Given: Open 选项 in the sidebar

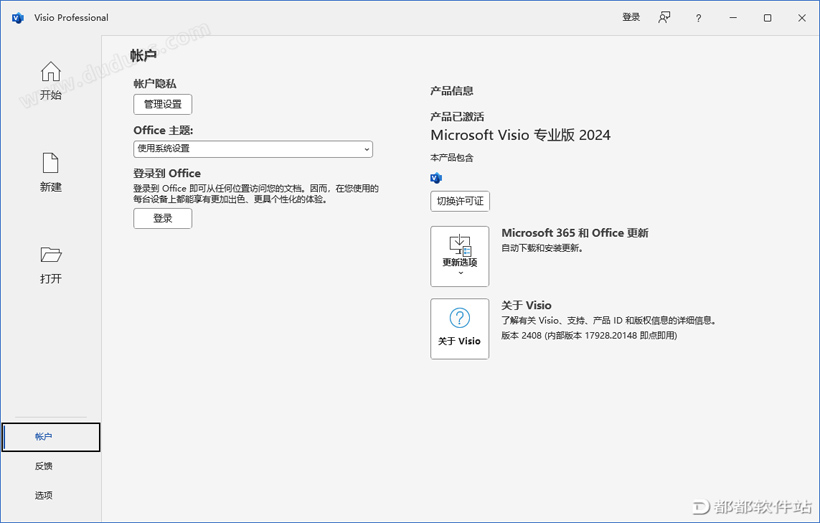Looking at the screenshot, I should [44, 495].
